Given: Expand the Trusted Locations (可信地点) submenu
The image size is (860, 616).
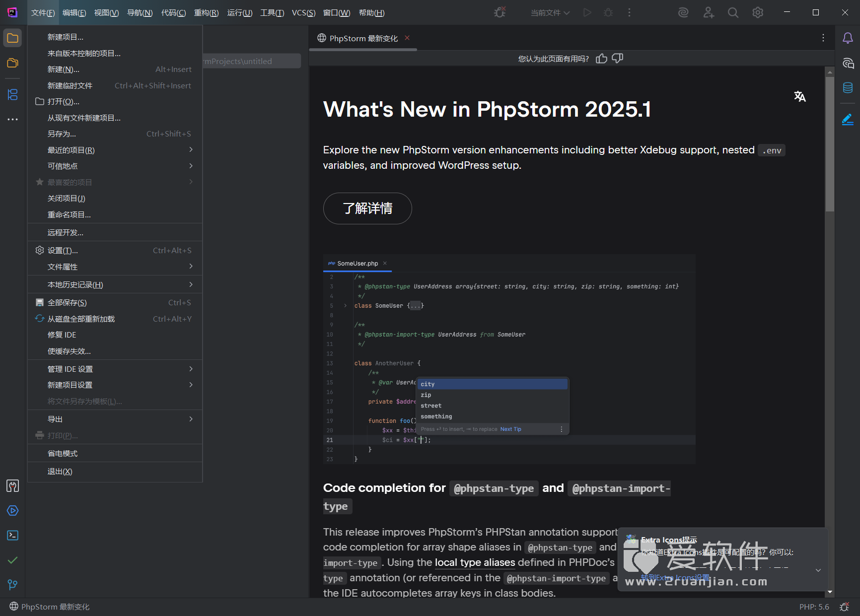Looking at the screenshot, I should point(115,166).
